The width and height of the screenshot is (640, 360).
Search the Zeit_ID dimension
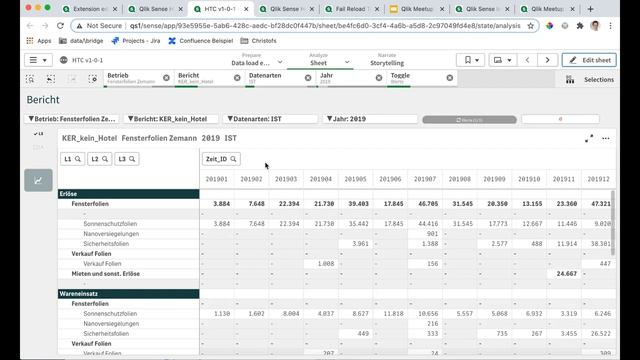(x=221, y=159)
